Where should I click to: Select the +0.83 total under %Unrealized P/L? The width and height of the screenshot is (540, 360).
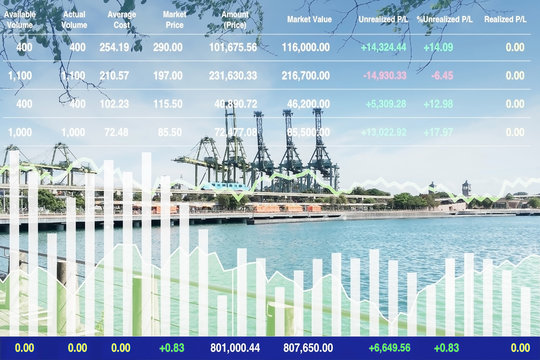click(446, 348)
